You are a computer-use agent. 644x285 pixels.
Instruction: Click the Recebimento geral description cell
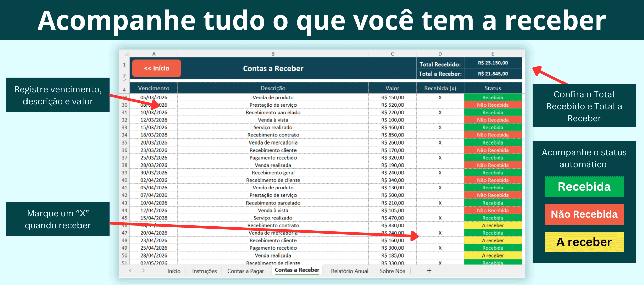pos(273,173)
